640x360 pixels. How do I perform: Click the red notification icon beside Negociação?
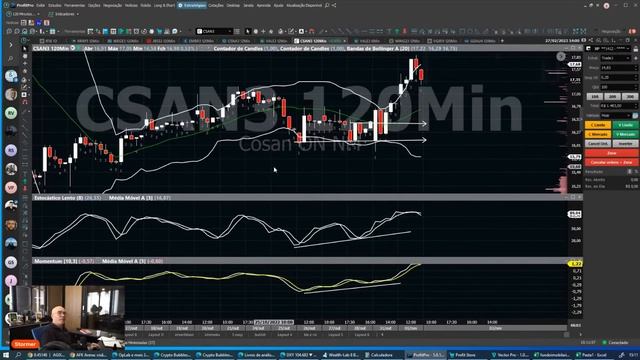coord(632,31)
